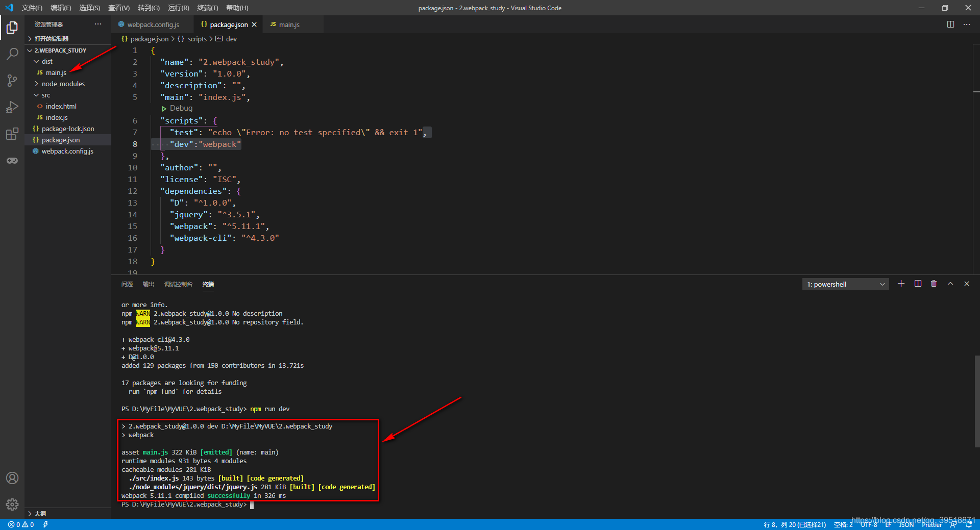
Task: Change indentation via 空格: 2
Action: (843, 524)
